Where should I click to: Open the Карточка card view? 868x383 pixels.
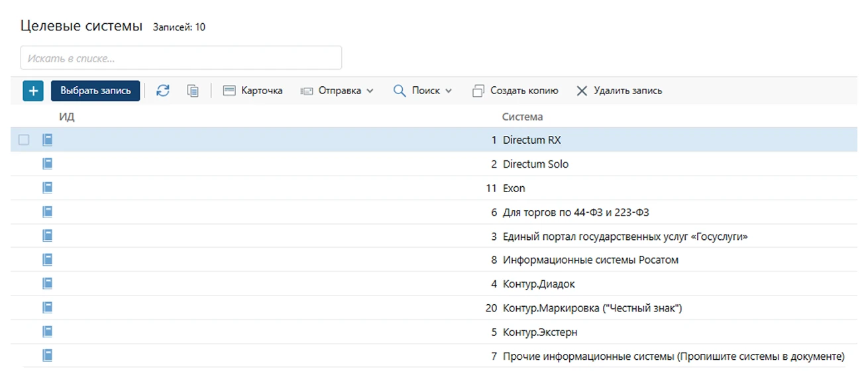252,91
